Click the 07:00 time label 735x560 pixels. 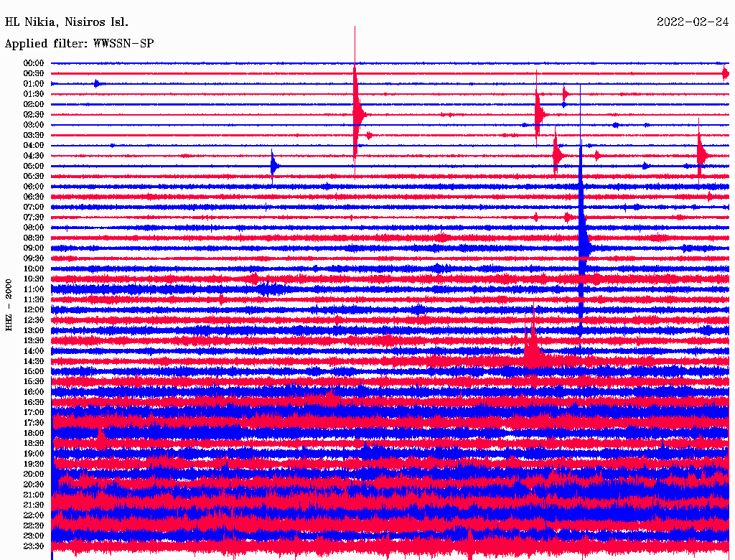point(34,207)
